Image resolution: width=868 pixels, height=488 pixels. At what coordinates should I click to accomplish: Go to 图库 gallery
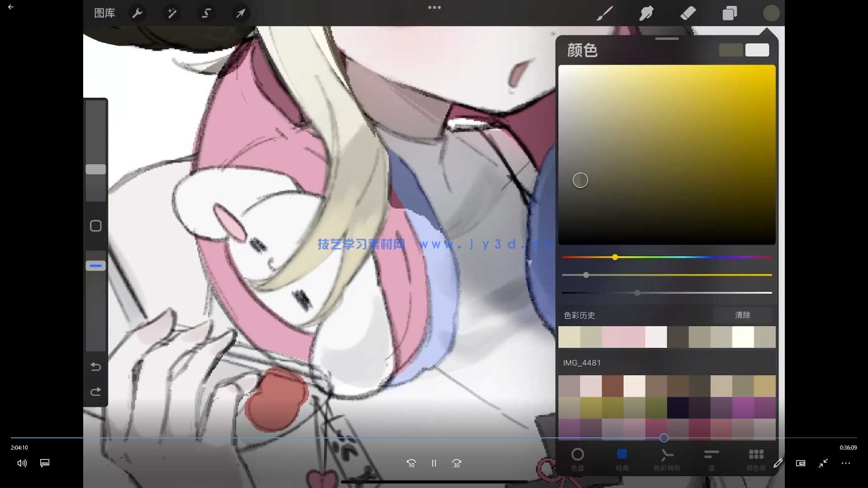(104, 13)
